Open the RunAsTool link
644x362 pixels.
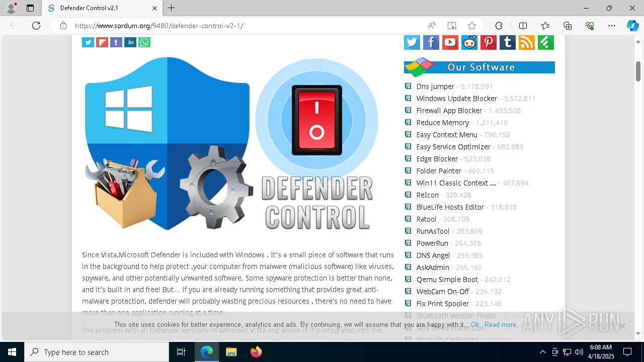(x=433, y=231)
